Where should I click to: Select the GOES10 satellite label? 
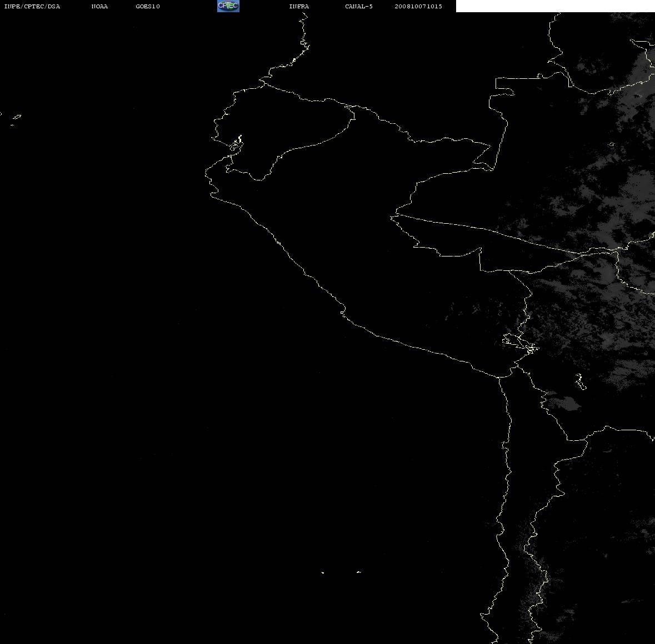coord(147,6)
